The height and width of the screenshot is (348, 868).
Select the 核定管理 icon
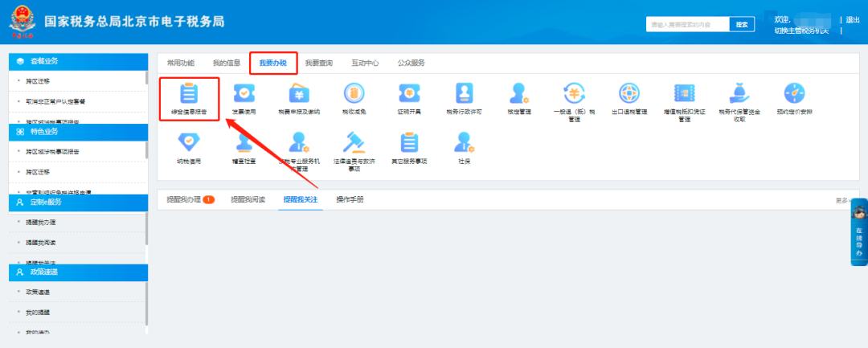(x=519, y=93)
